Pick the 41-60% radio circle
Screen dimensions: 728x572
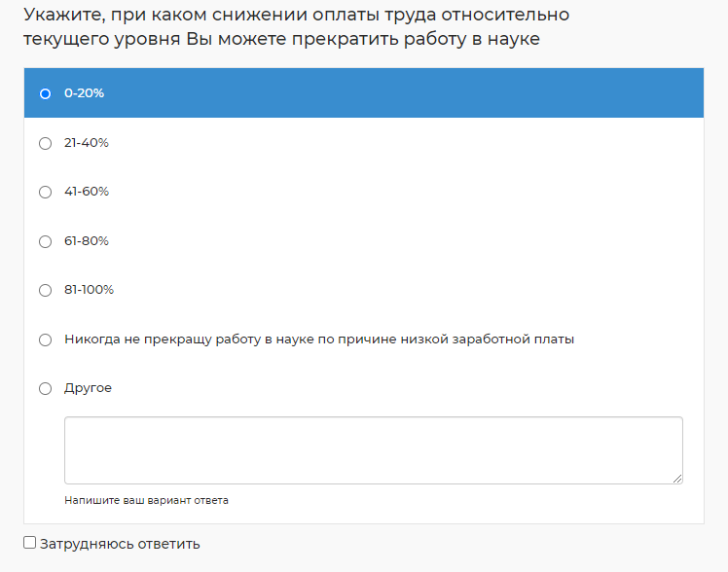tap(45, 192)
